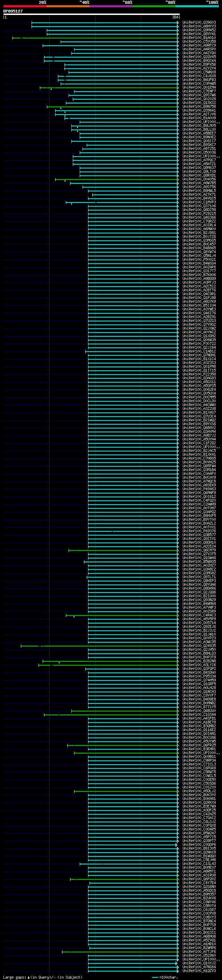Open hit UniRef100_C0PAW5
Screen dimensions: 222x980
point(199,83)
